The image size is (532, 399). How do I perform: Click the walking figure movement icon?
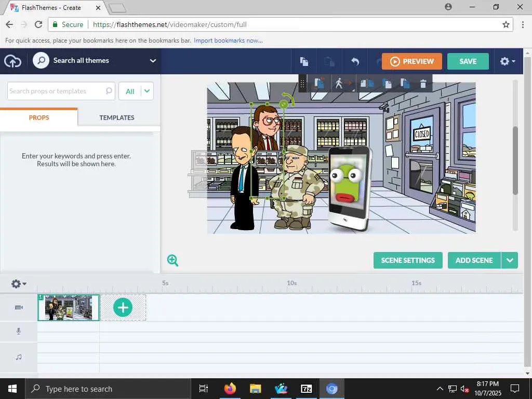[x=343, y=83]
